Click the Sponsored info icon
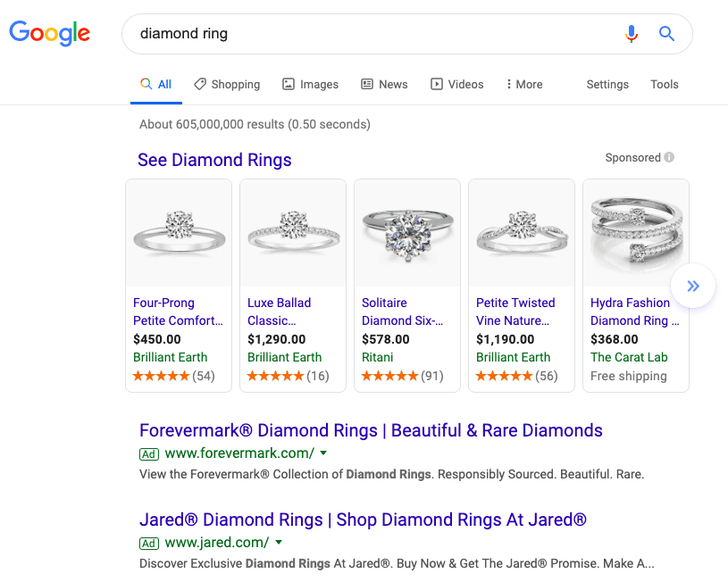 coord(669,158)
